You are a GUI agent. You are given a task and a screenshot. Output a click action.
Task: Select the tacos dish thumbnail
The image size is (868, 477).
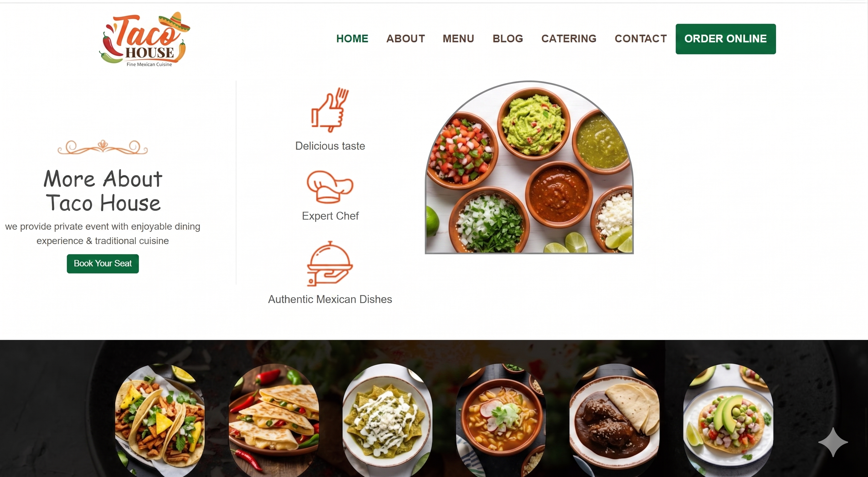coord(160,420)
